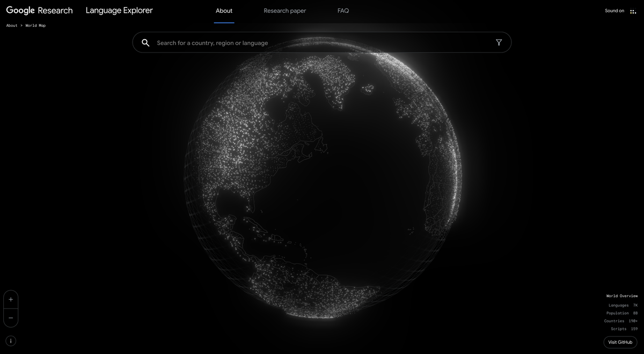Select the About tab
Image resolution: width=644 pixels, height=354 pixels.
[x=224, y=10]
